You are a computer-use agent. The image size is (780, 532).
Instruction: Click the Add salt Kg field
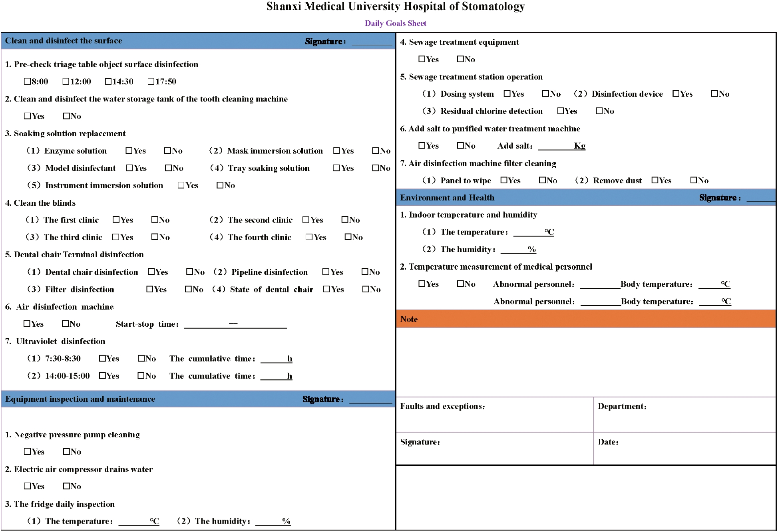click(x=562, y=146)
